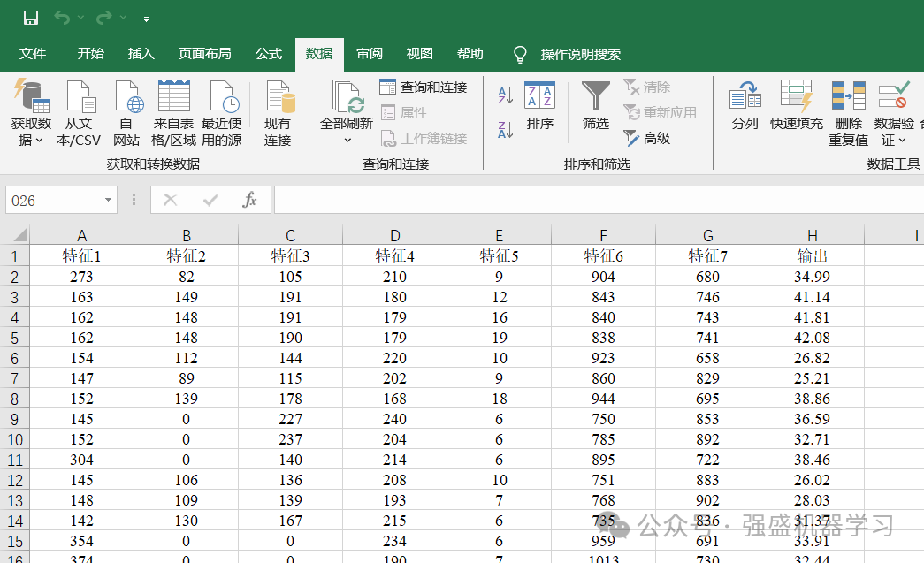Select the 特征1 header cell

pyautogui.click(x=82, y=255)
